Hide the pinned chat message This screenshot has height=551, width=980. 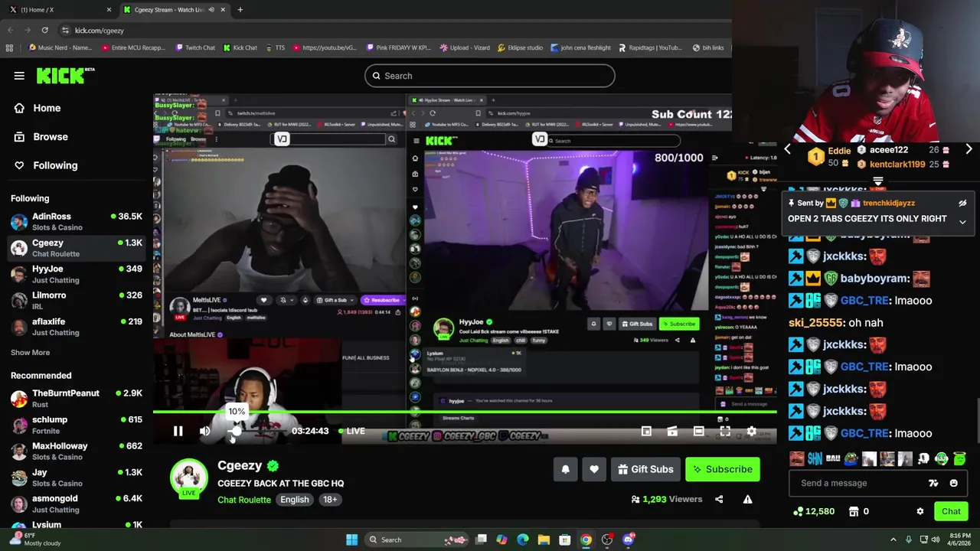[962, 204]
